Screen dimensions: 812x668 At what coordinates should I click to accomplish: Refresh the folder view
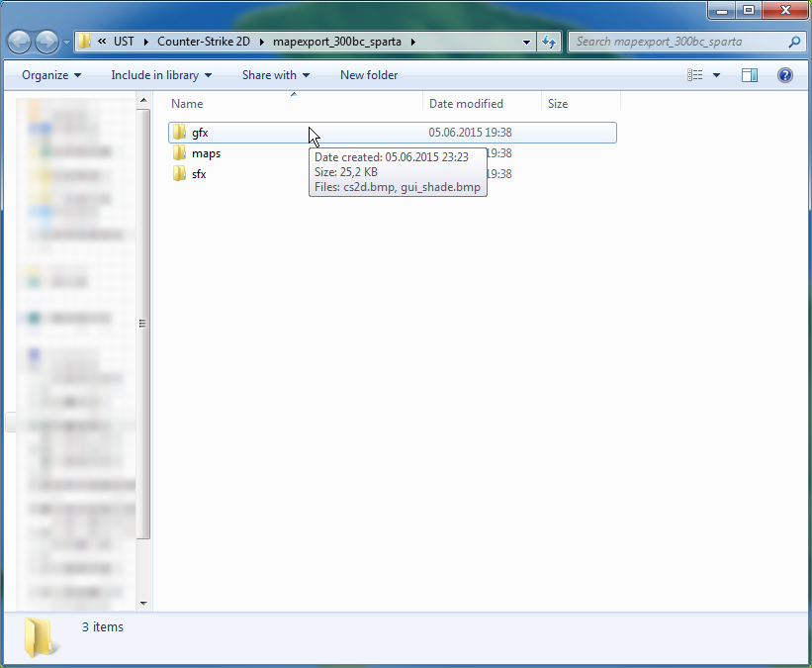click(549, 42)
